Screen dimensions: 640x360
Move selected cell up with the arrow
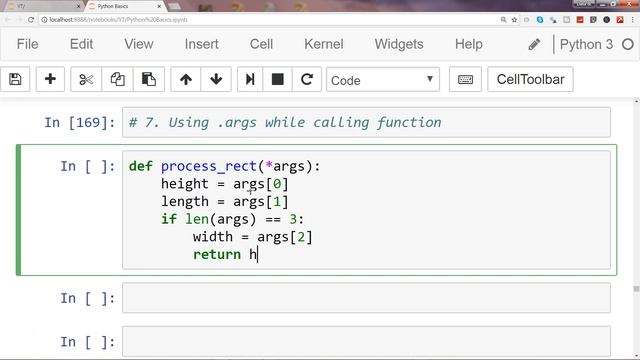186,79
